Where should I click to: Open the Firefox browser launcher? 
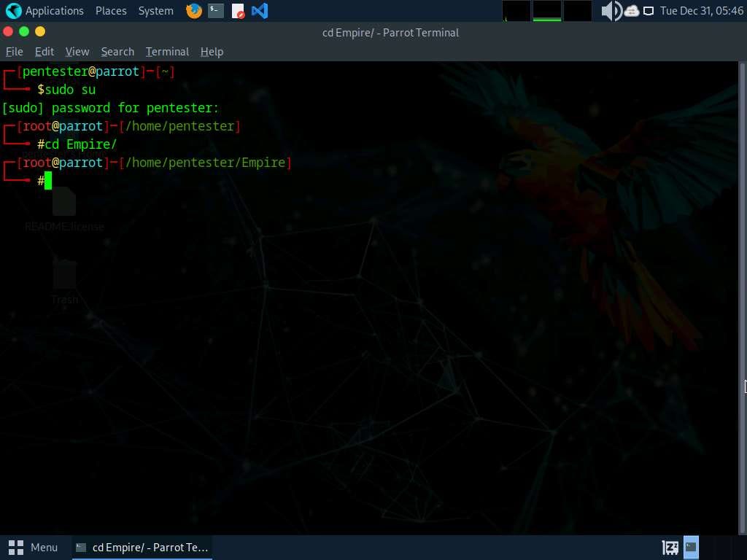[x=194, y=10]
